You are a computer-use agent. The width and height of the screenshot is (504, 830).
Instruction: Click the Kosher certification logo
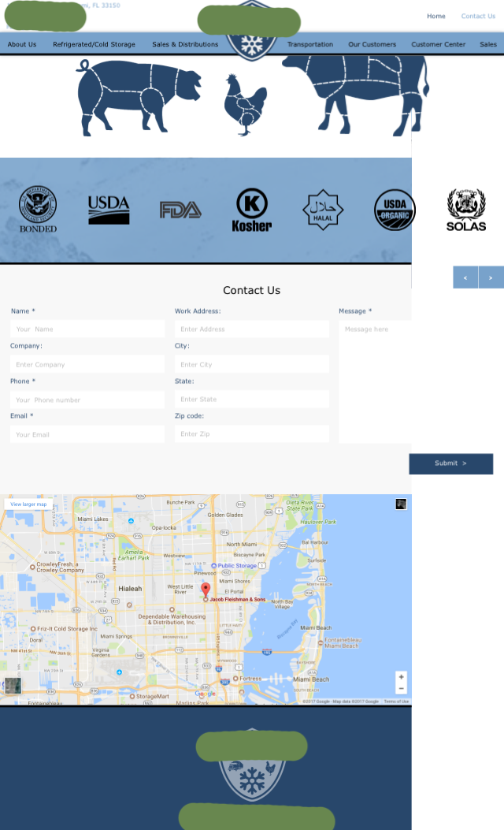pos(252,210)
